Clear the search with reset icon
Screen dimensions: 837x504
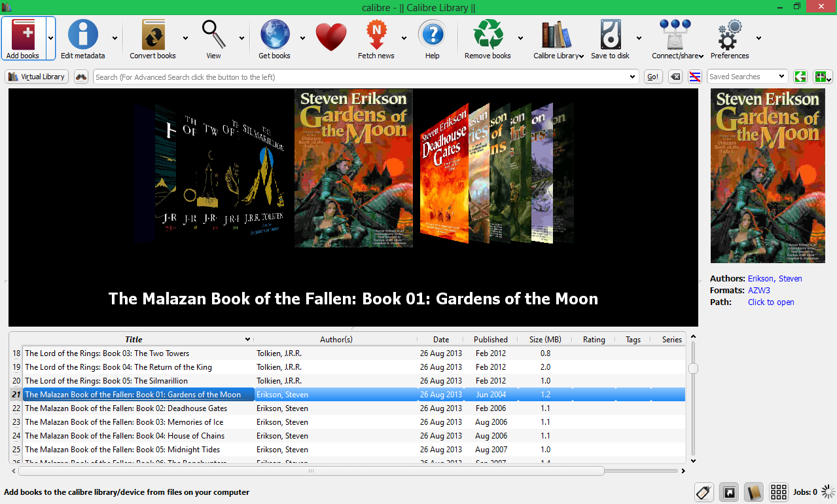(676, 77)
